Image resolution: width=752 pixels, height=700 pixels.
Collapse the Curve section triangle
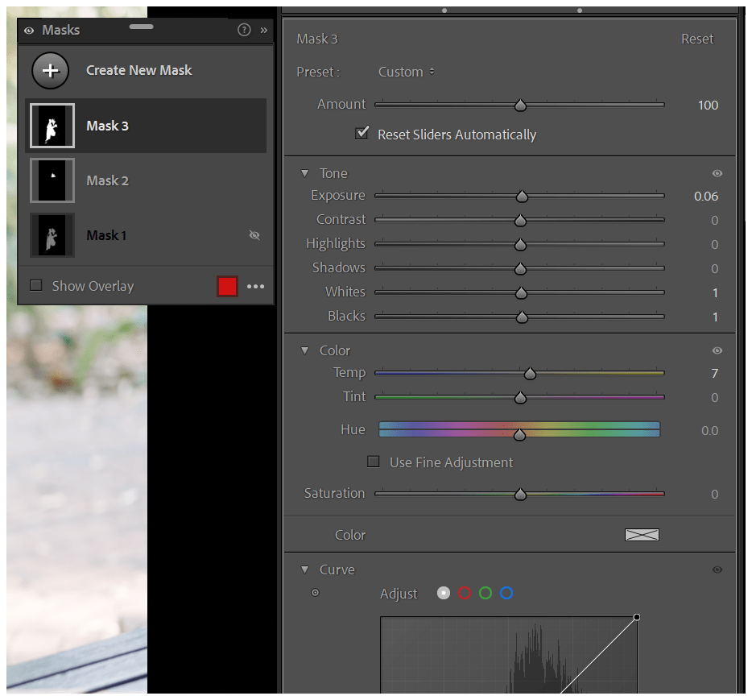click(305, 570)
